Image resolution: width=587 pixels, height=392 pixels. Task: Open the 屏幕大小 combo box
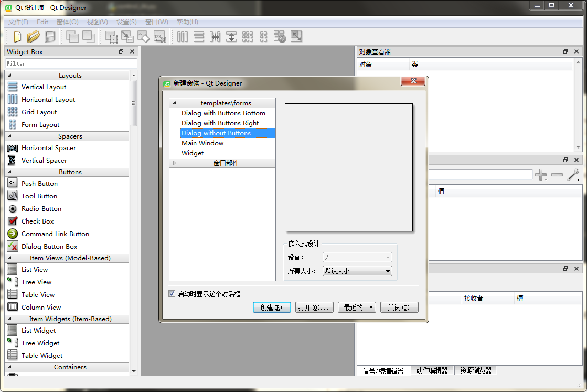tap(357, 271)
